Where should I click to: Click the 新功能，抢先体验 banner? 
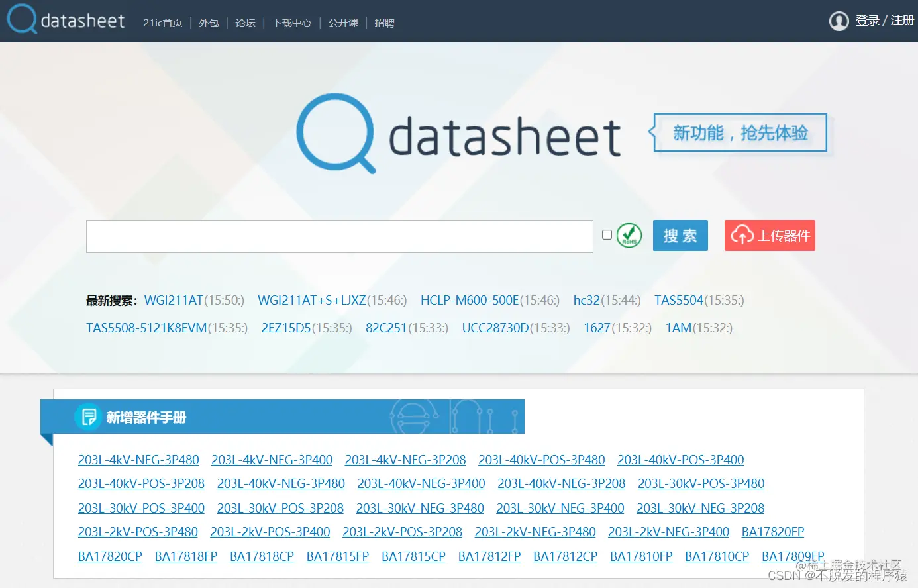tap(739, 133)
